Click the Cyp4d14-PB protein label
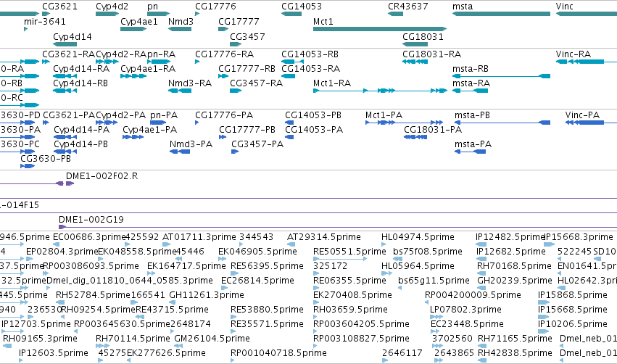617x364 pixels. pyautogui.click(x=80, y=144)
